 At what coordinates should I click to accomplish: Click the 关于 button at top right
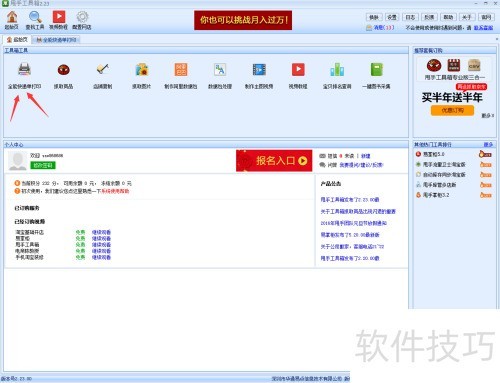coord(467,17)
